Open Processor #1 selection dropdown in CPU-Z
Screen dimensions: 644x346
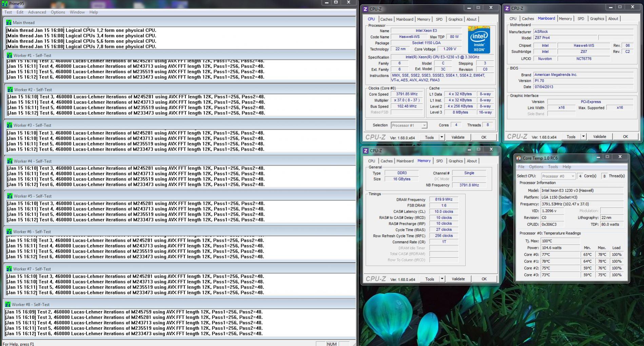(x=409, y=126)
